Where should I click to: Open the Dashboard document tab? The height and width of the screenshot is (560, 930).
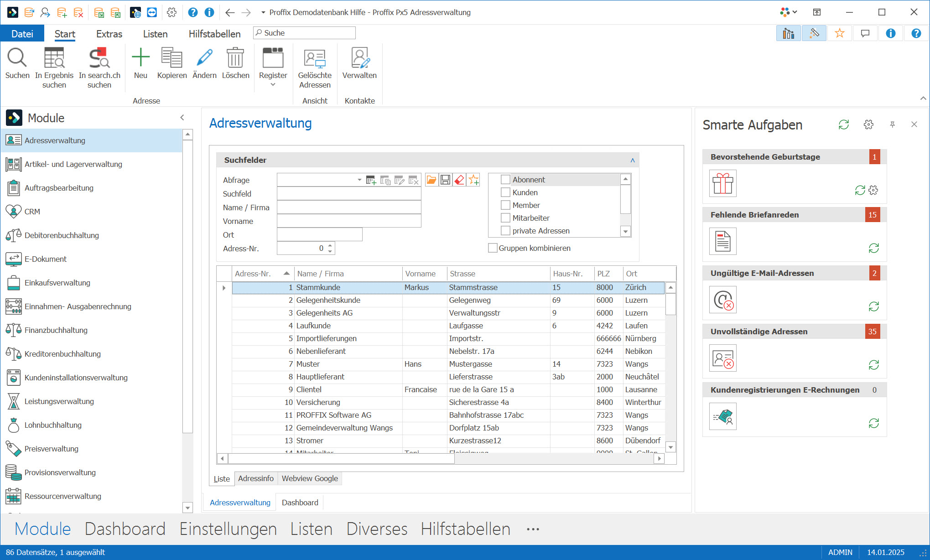pos(300,503)
